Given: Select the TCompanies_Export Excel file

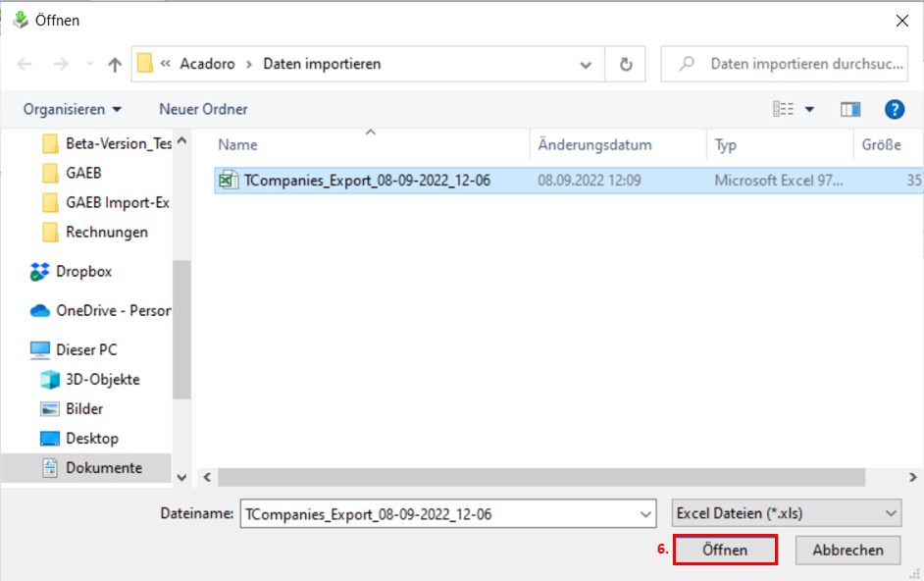Looking at the screenshot, I should 367,181.
